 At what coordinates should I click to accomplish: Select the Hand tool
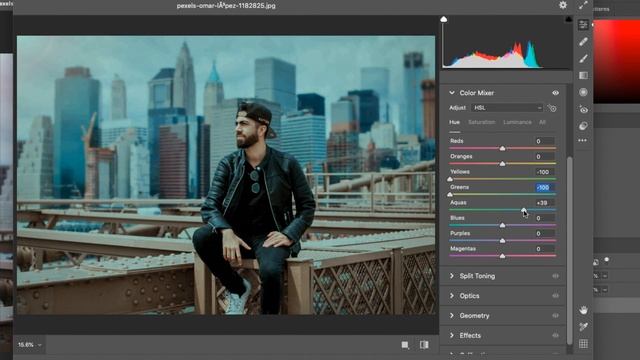pyautogui.click(x=583, y=310)
